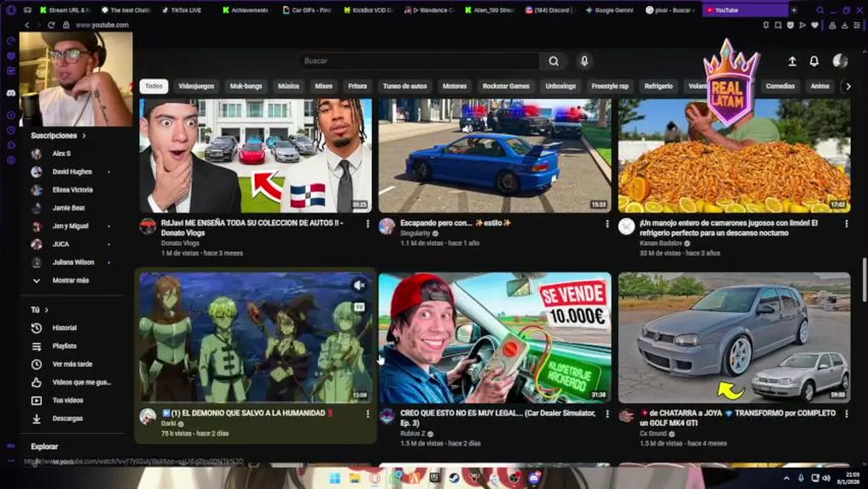Open the account avatar menu

tap(840, 61)
